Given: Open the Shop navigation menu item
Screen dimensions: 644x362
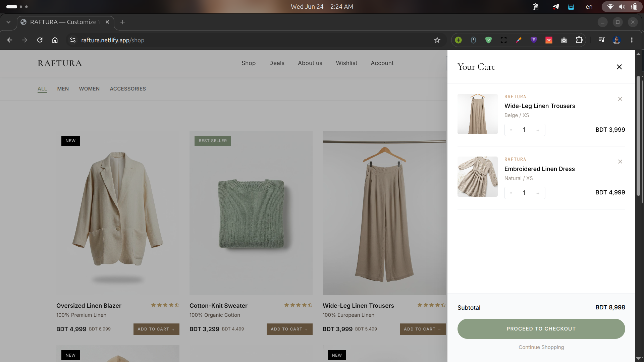Looking at the screenshot, I should pyautogui.click(x=249, y=63).
